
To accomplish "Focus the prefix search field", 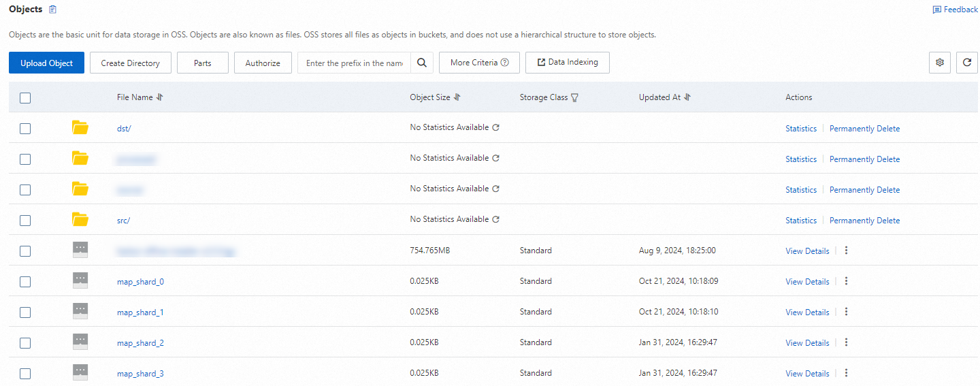I will [x=354, y=63].
